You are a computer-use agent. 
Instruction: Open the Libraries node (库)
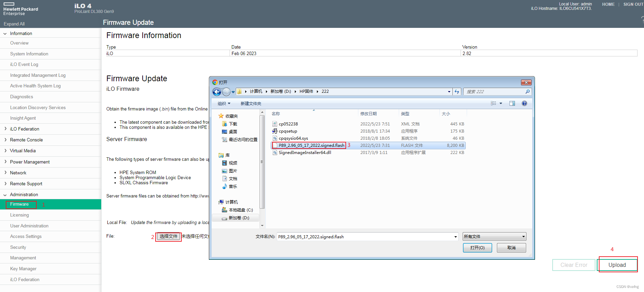pos(224,155)
